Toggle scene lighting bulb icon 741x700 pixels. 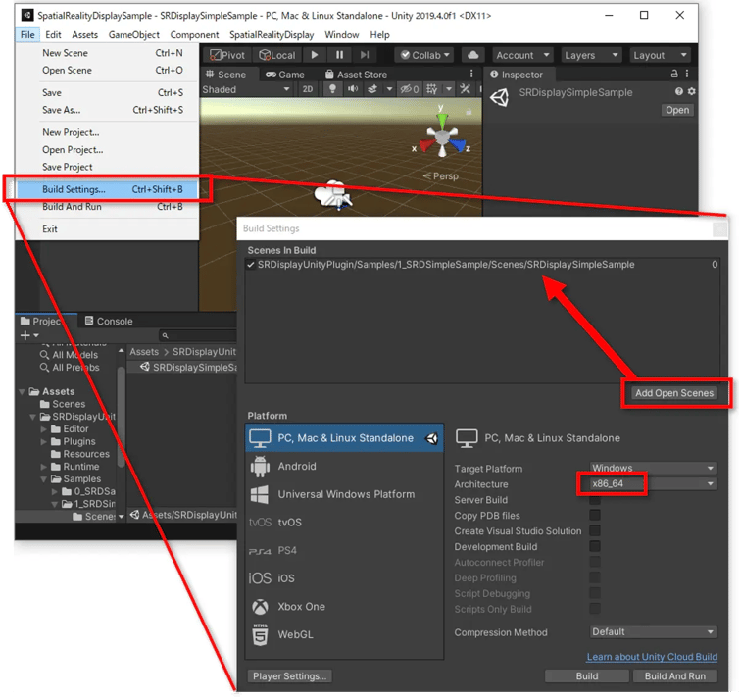[332, 89]
